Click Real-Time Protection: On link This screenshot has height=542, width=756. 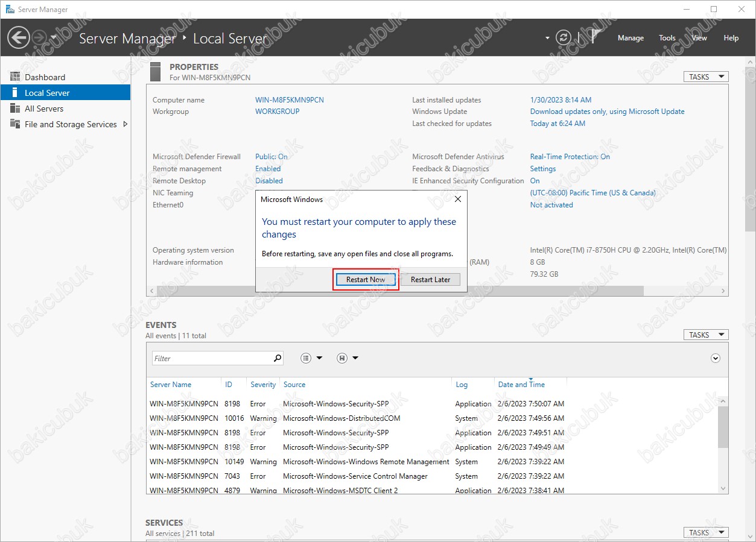(570, 157)
